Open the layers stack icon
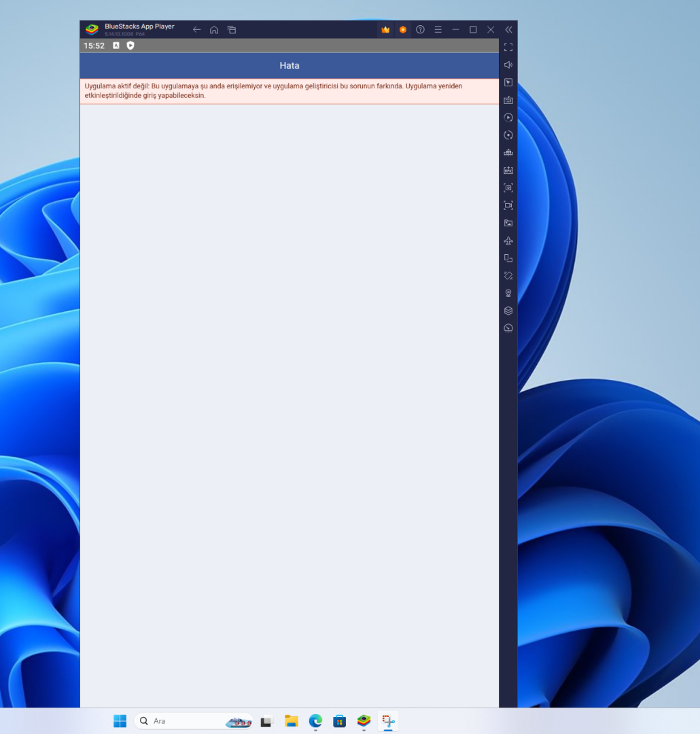 coord(508,311)
